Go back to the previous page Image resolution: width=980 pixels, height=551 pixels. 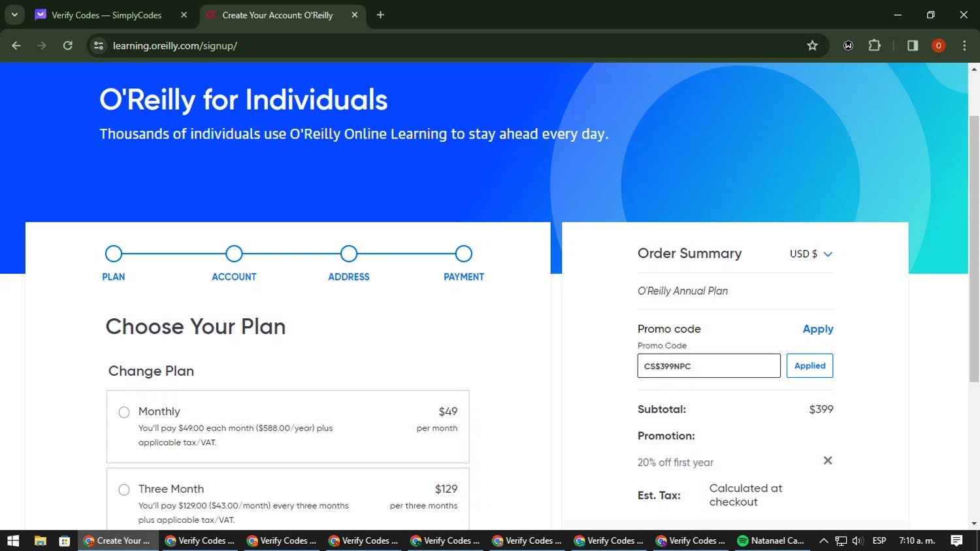(16, 46)
